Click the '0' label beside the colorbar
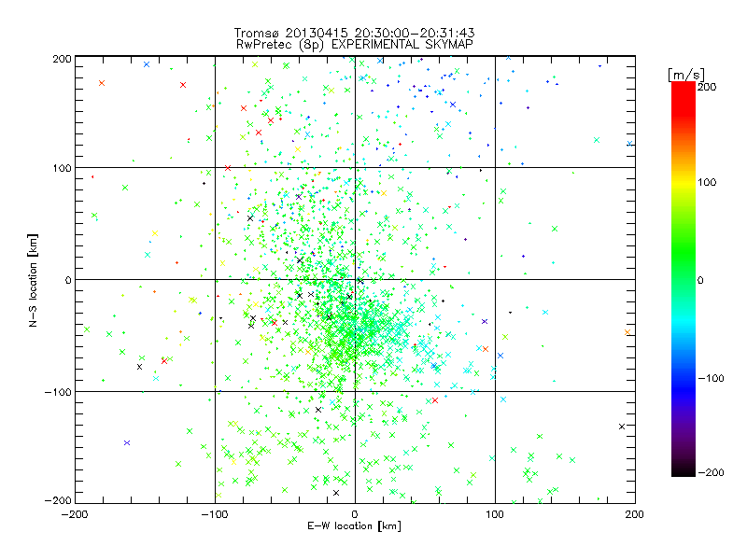 click(700, 280)
